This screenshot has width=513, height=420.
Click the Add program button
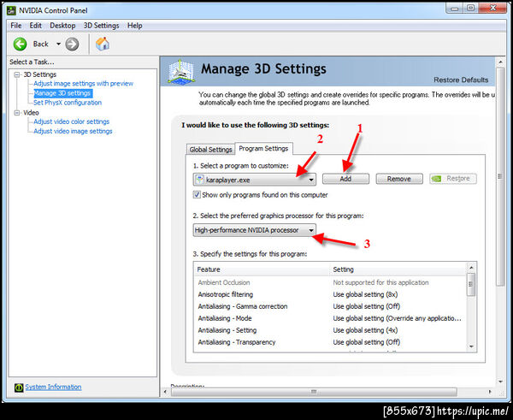(x=345, y=179)
